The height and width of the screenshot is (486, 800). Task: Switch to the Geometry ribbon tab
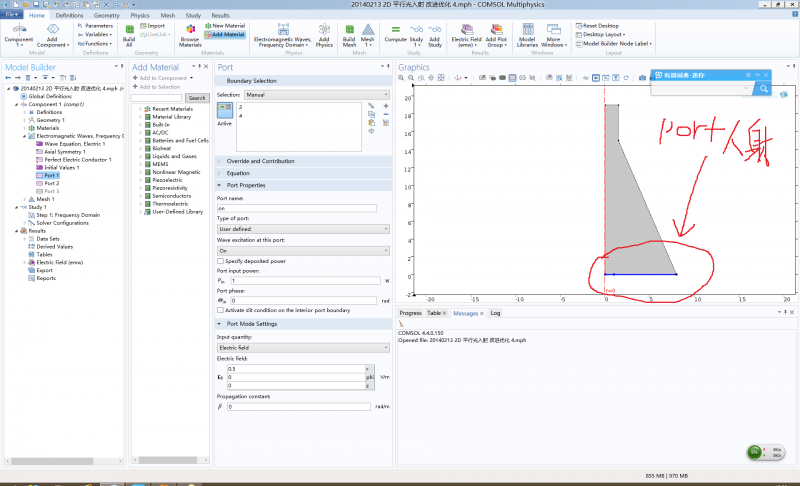tap(106, 16)
